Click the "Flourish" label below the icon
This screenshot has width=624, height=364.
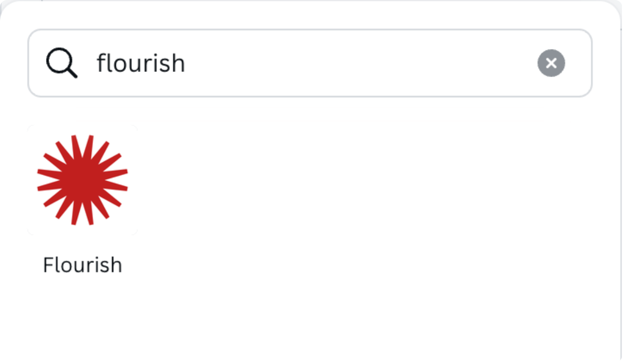pyautogui.click(x=82, y=265)
